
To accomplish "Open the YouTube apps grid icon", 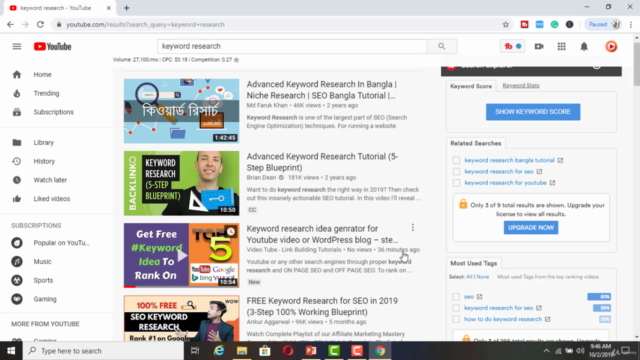I will [x=562, y=47].
